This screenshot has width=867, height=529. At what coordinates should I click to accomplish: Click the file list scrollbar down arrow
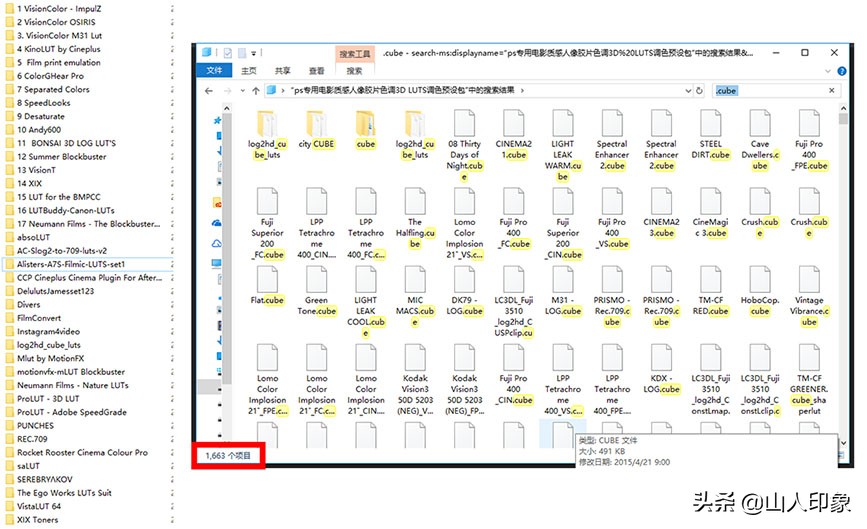pyautogui.click(x=843, y=443)
